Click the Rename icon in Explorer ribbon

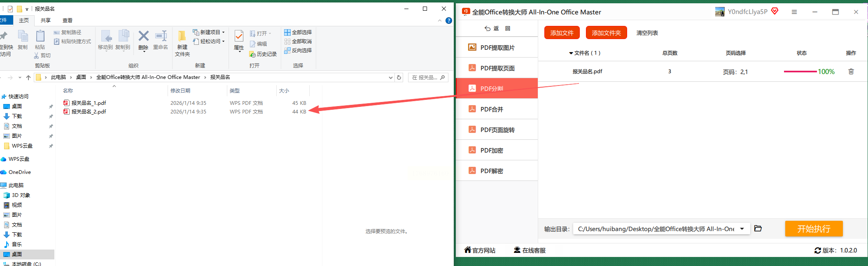[x=161, y=36]
